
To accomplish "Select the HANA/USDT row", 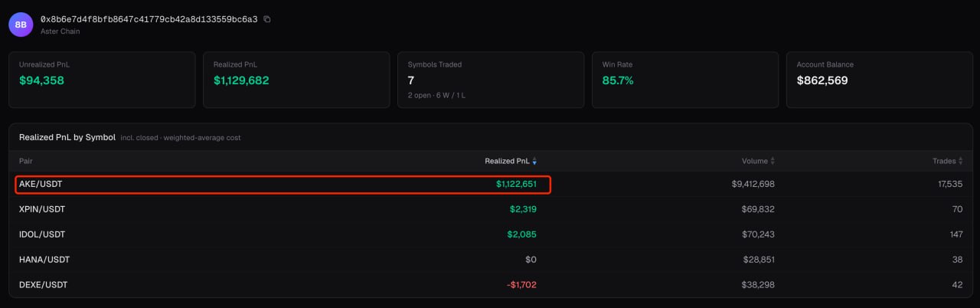I will click(x=490, y=260).
